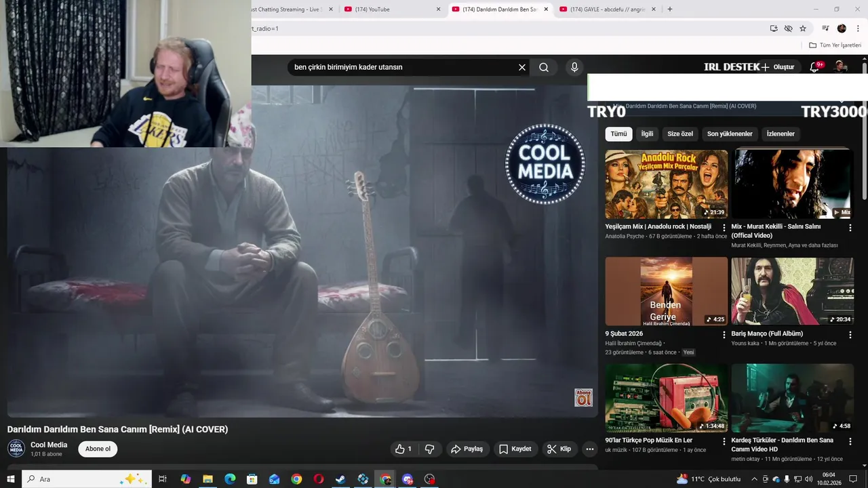Open the Benden Geriye thumbnail

coord(666,291)
